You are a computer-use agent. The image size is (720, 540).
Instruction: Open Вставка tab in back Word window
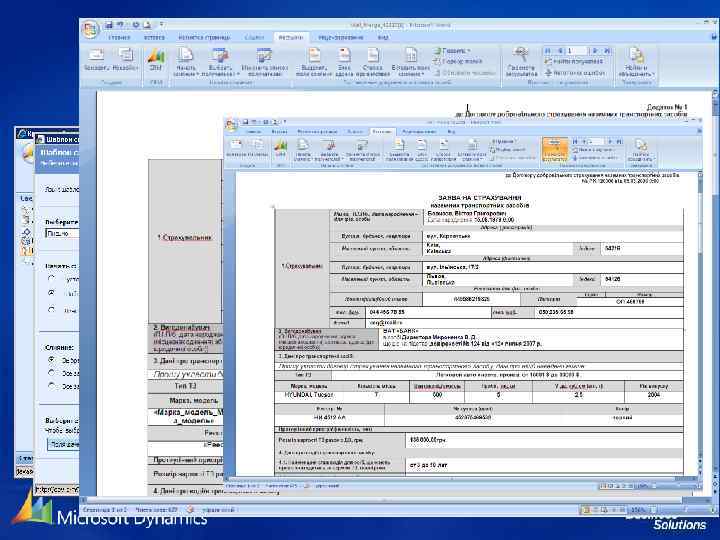tap(154, 38)
